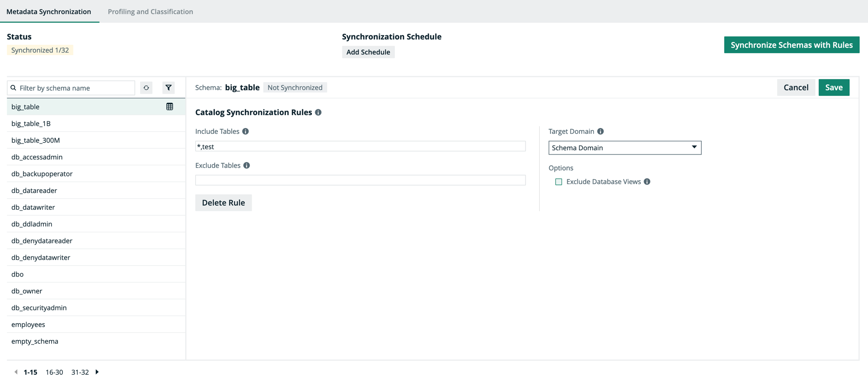Click the Synchronize Schemas with Rules button
The image size is (868, 383).
pyautogui.click(x=791, y=45)
